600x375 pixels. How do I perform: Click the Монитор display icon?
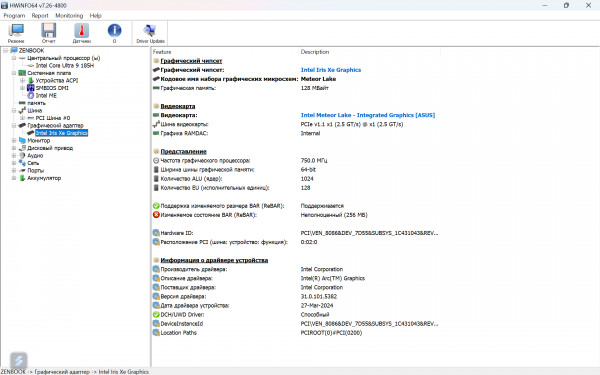point(22,140)
